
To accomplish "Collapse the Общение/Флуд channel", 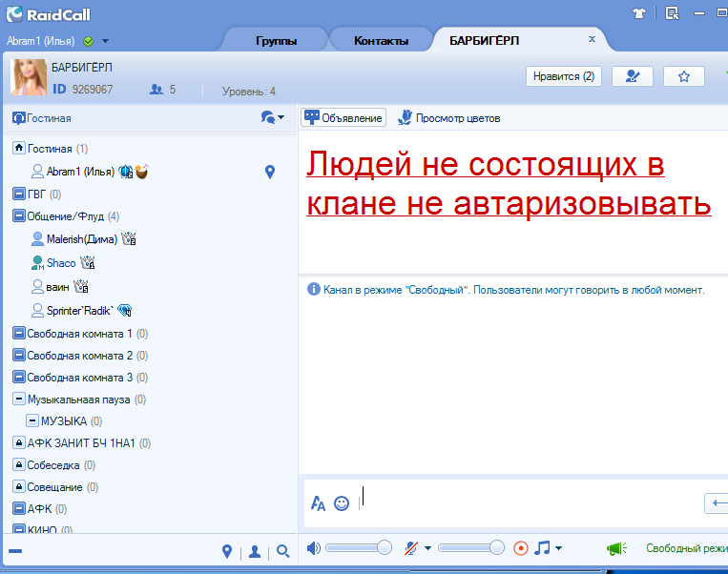I will 18,215.
